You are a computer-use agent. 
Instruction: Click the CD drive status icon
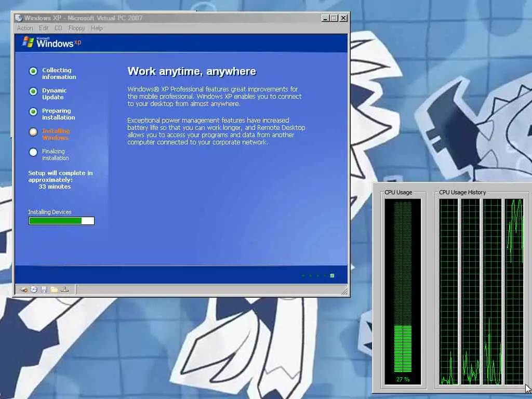click(34, 289)
